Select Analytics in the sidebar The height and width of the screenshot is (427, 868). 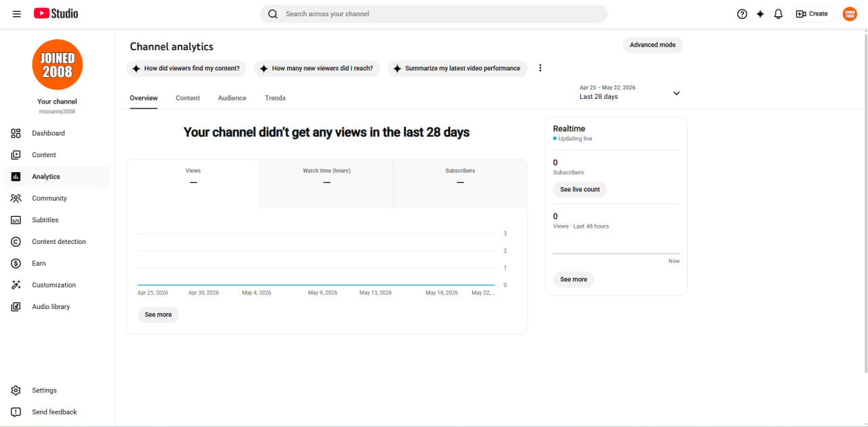tap(57, 176)
